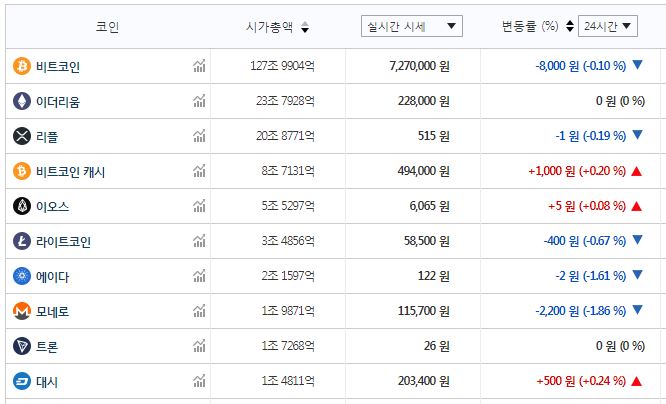Click the Ethereum coin logo icon
Viewport: 666px width, 404px height.
click(21, 101)
